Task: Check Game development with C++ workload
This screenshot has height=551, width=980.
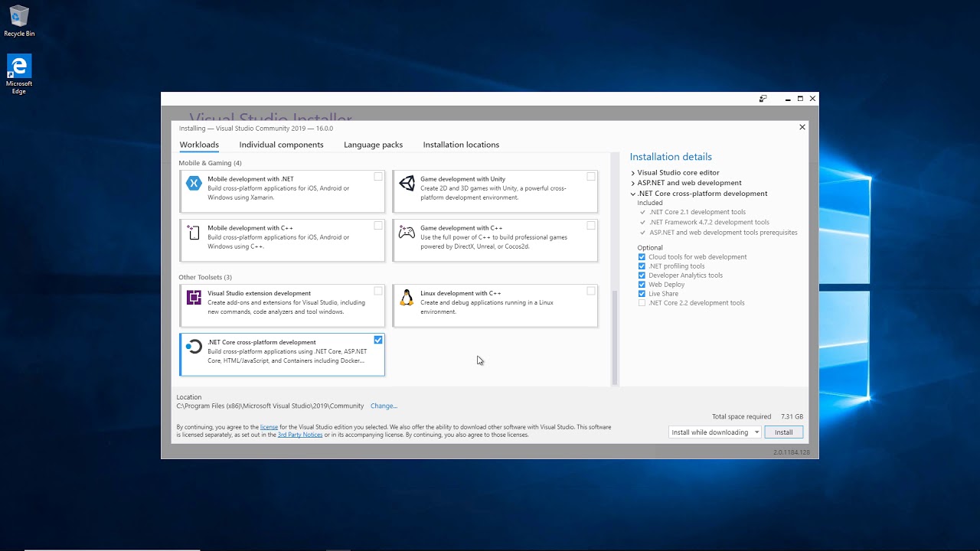Action: pos(591,225)
